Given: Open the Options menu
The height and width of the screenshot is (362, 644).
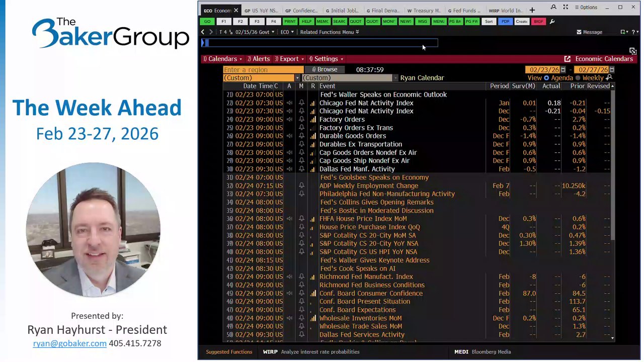Looking at the screenshot, I should point(586,8).
